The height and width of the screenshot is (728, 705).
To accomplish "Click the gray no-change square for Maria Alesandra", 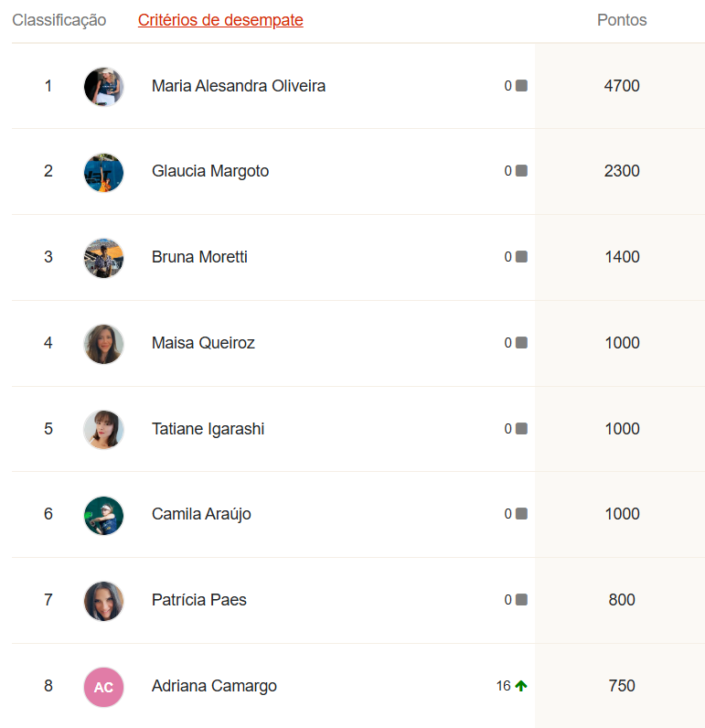I will (521, 86).
